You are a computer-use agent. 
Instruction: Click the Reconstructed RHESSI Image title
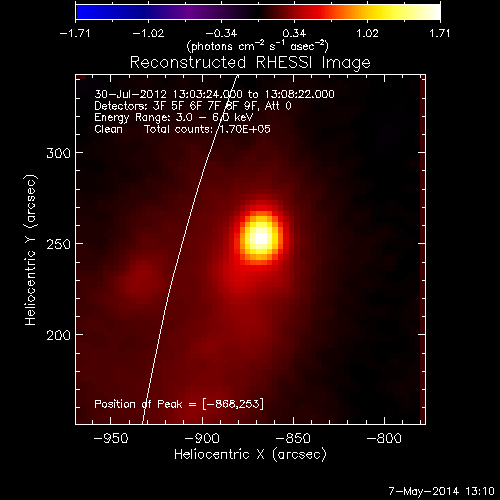(250, 63)
